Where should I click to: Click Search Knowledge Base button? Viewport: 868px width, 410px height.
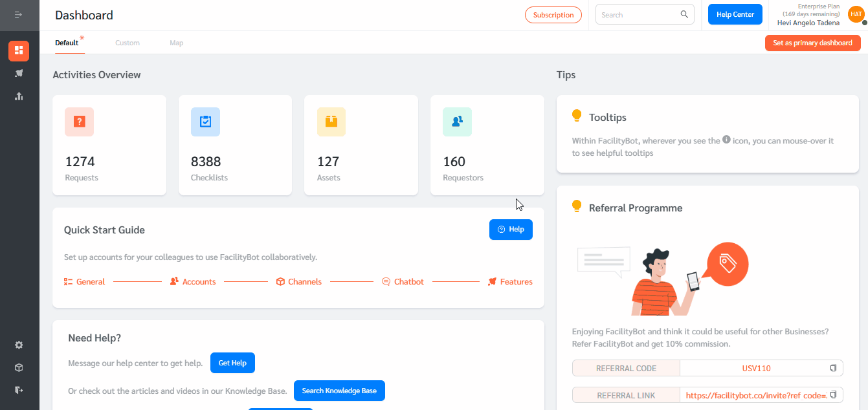pyautogui.click(x=339, y=391)
